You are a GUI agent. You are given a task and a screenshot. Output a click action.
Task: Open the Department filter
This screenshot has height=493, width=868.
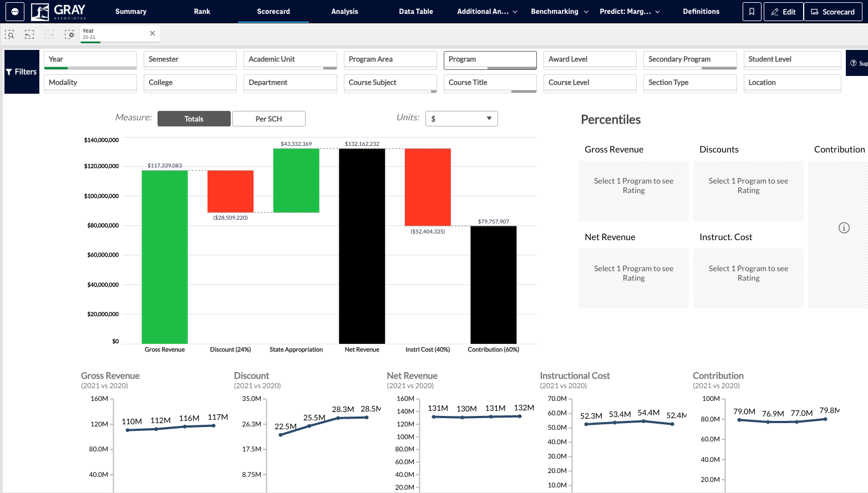(290, 83)
